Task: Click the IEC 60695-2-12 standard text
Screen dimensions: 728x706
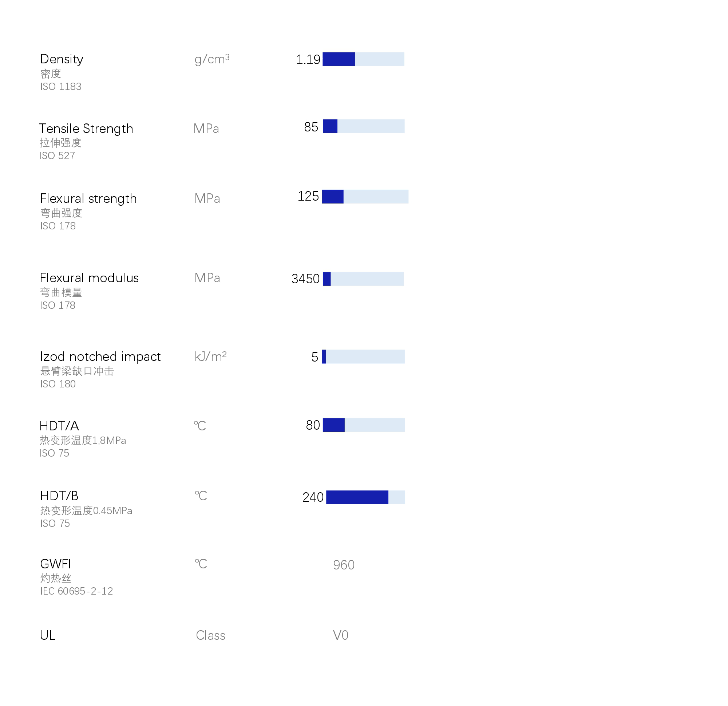Action: (x=76, y=591)
